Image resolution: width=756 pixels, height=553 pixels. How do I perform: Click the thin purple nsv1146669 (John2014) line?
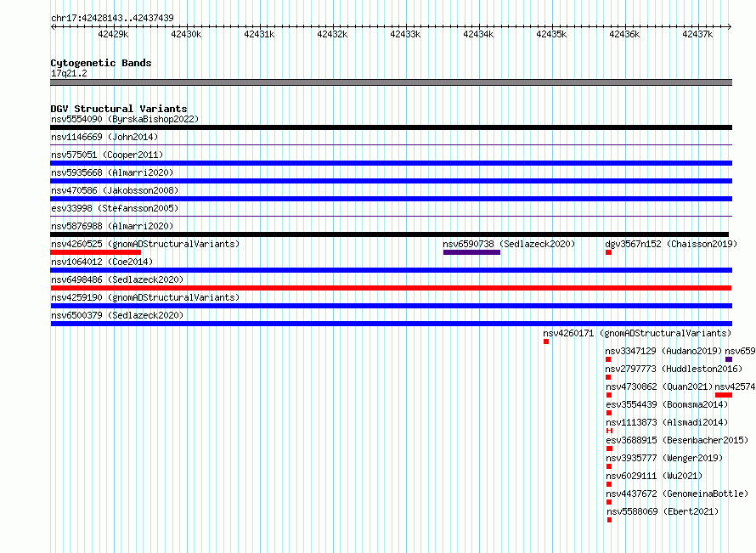tap(391, 144)
